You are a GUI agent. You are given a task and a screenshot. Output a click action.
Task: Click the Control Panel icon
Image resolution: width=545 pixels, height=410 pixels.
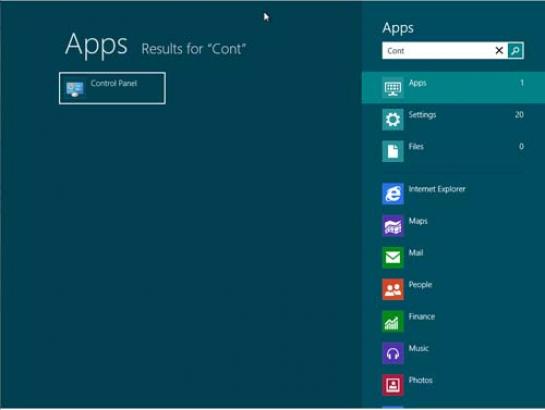75,89
